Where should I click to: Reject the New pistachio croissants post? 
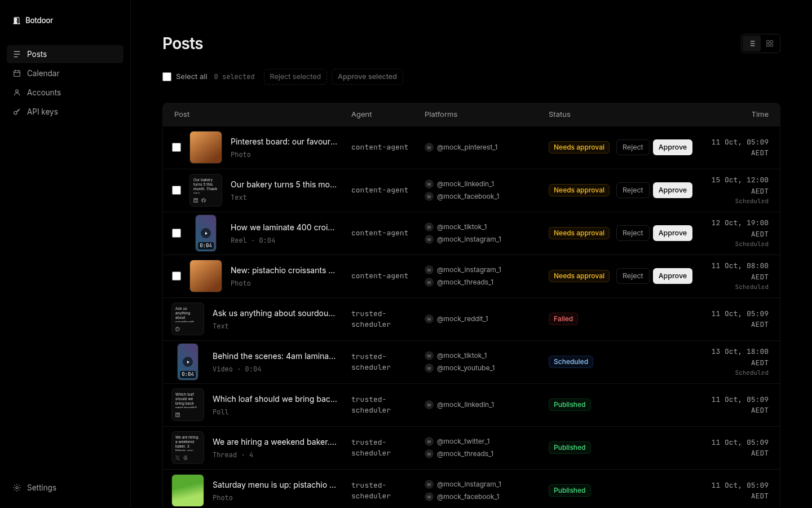(633, 276)
